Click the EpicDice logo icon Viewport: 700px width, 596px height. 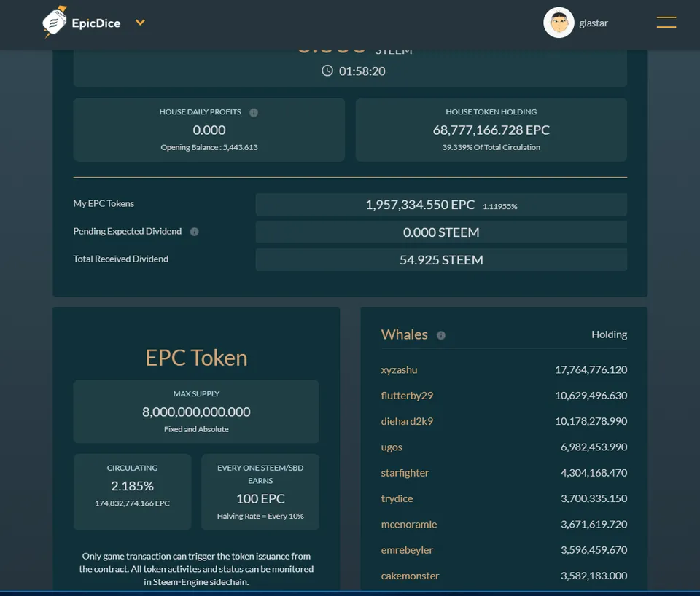(x=55, y=22)
